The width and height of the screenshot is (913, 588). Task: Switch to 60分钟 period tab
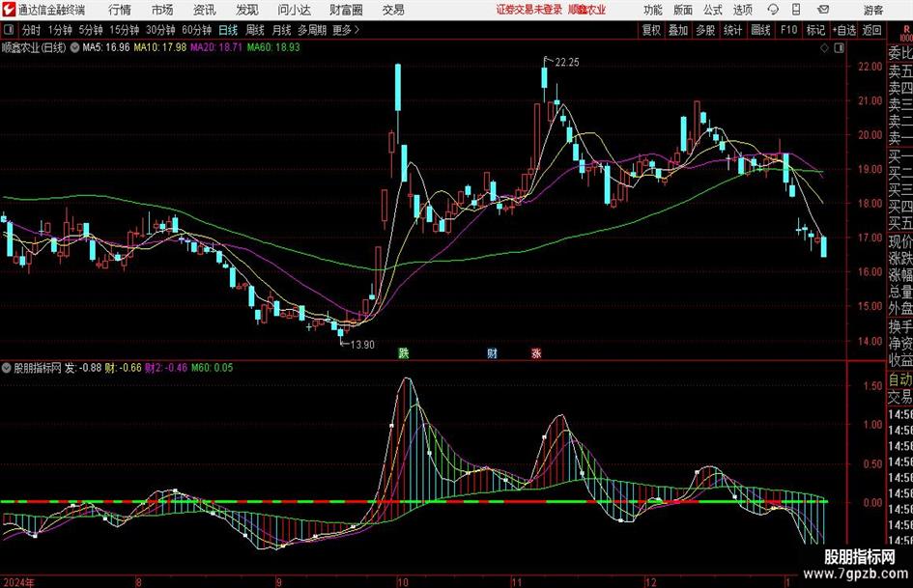(x=196, y=30)
